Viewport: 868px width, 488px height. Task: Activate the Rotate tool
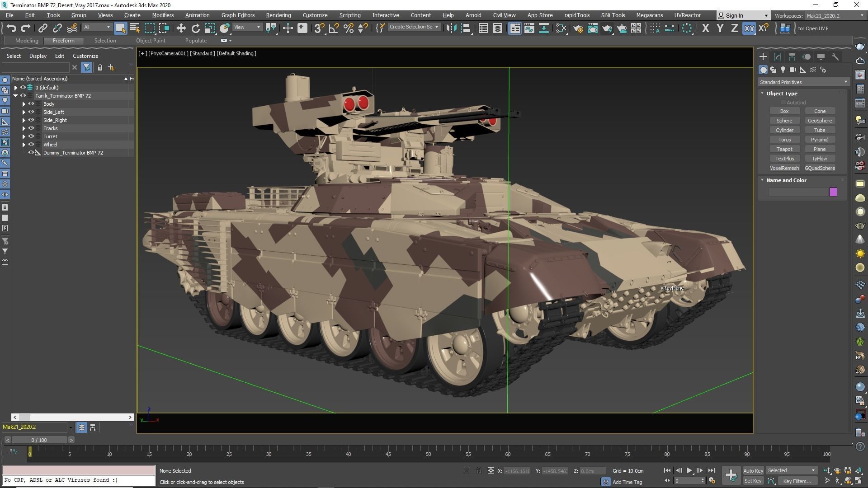[x=195, y=28]
